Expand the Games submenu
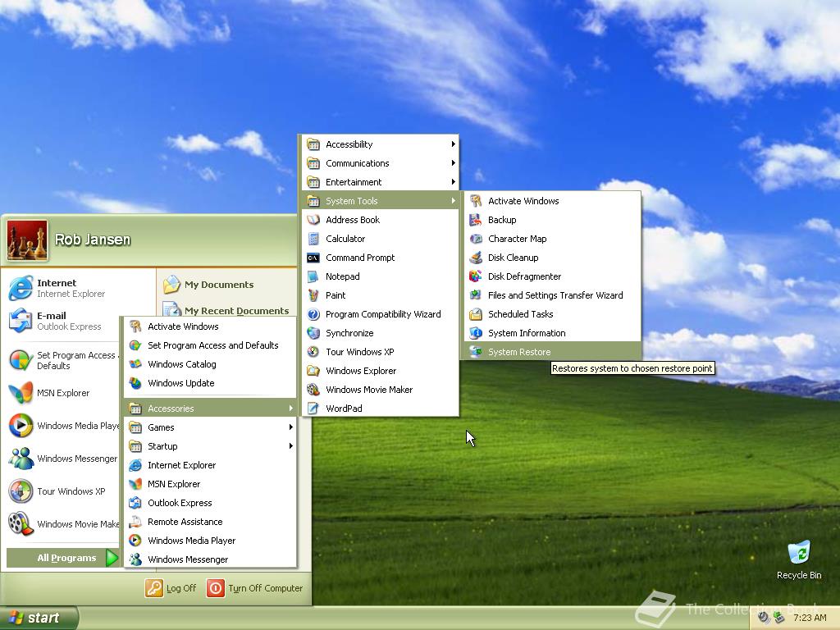Viewport: 840px width, 630px height. (x=211, y=427)
